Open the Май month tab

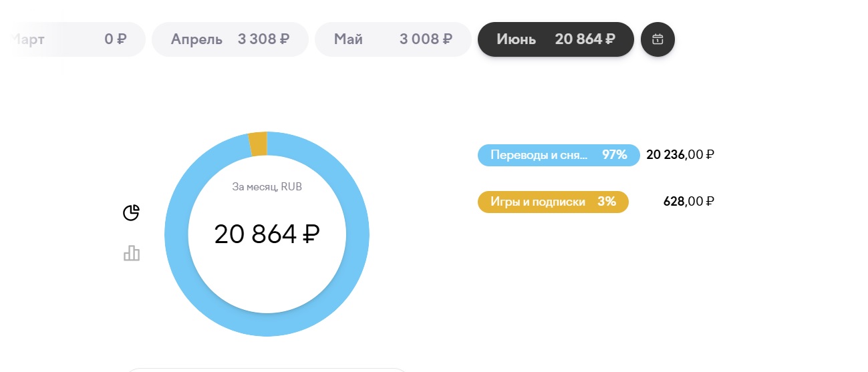pyautogui.click(x=393, y=39)
